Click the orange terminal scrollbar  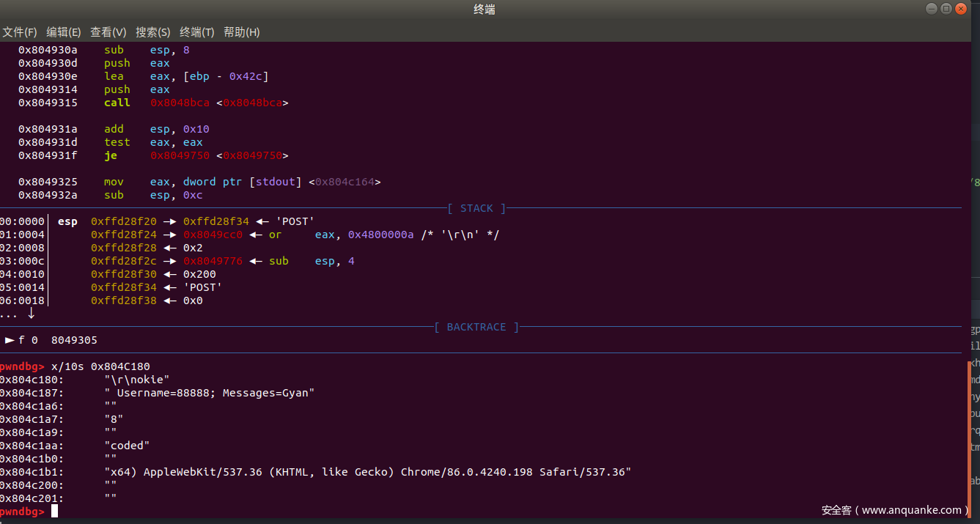tap(968, 432)
